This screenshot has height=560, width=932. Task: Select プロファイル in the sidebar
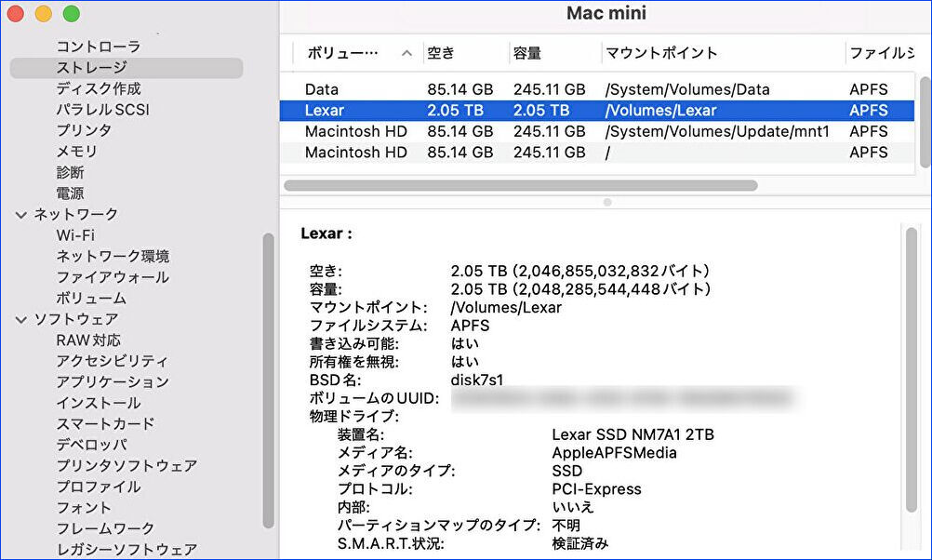[x=98, y=487]
